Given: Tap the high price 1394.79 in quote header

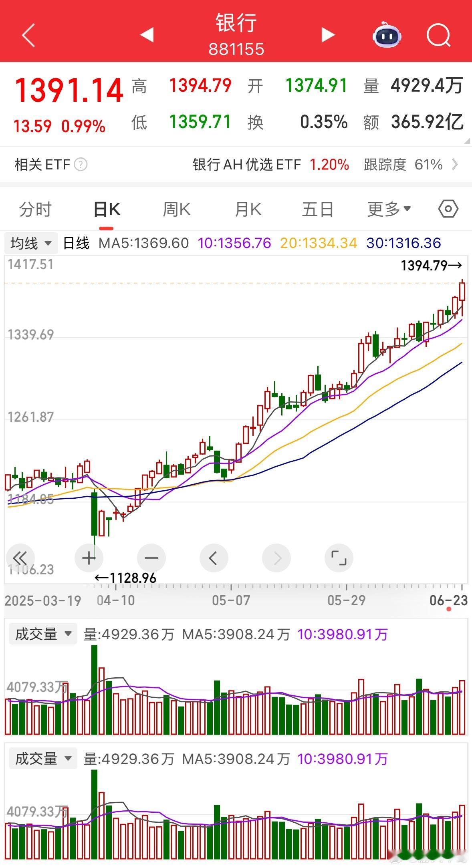Looking at the screenshot, I should 200,86.
